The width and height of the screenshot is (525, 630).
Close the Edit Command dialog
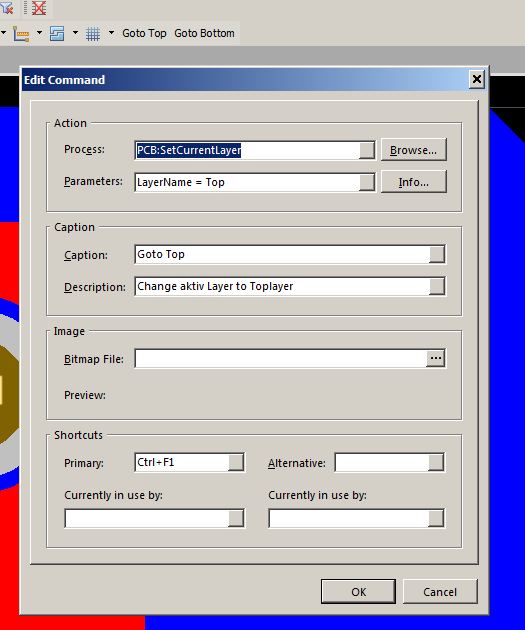(476, 79)
